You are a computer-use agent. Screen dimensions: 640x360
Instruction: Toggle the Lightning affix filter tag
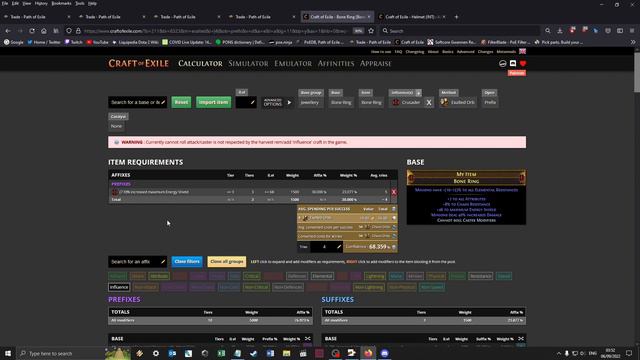click(375, 276)
